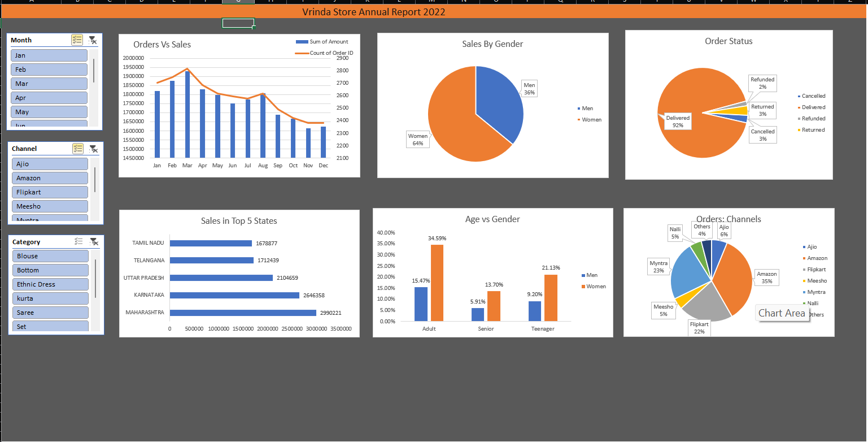Click Multi-Select icon on Channel slicer
The height and width of the screenshot is (442, 868).
[x=77, y=148]
